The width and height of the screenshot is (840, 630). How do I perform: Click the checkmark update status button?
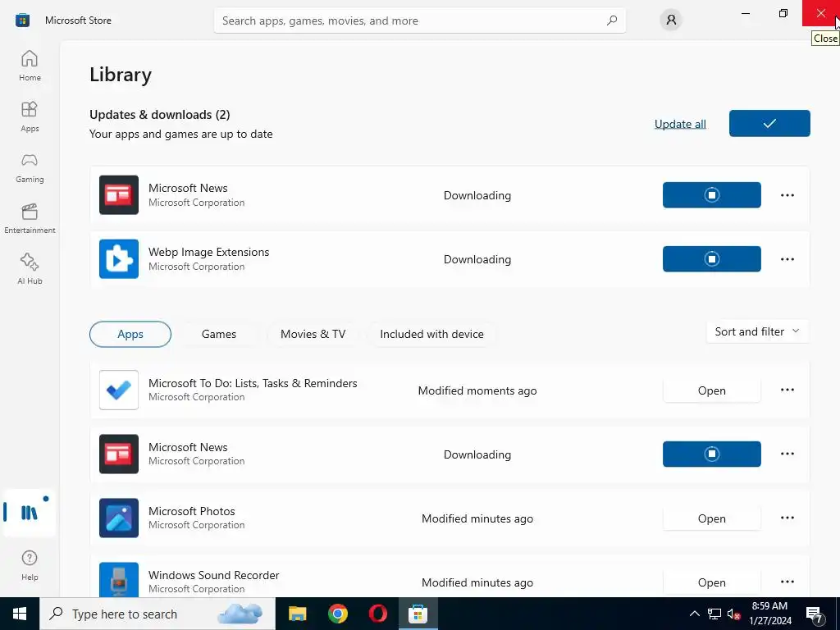[x=769, y=123]
